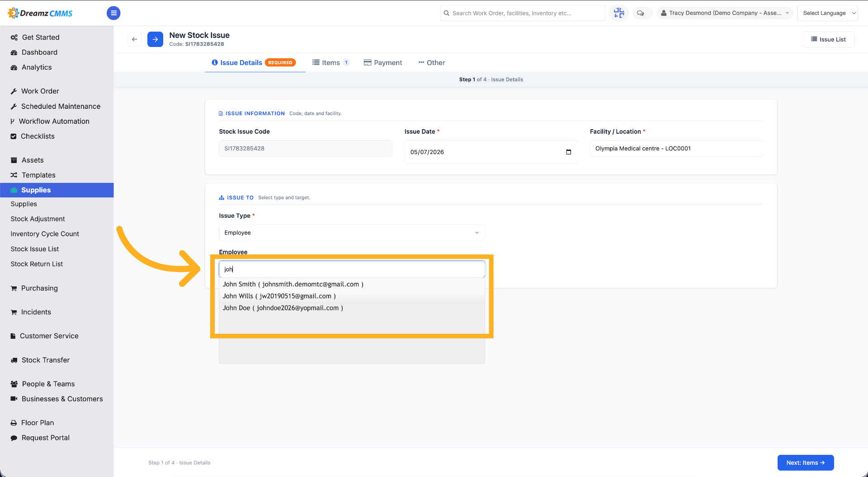The image size is (868, 477).
Task: Open the QR scanner icon in header
Action: click(x=619, y=13)
